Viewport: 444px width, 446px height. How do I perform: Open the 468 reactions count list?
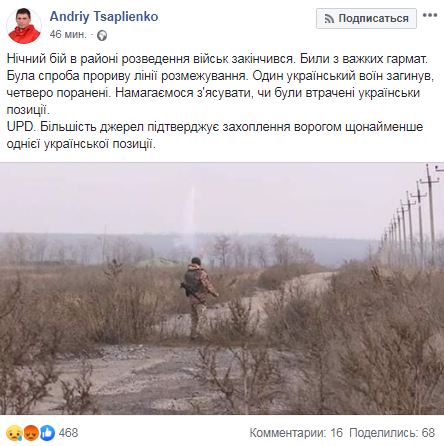click(68, 433)
